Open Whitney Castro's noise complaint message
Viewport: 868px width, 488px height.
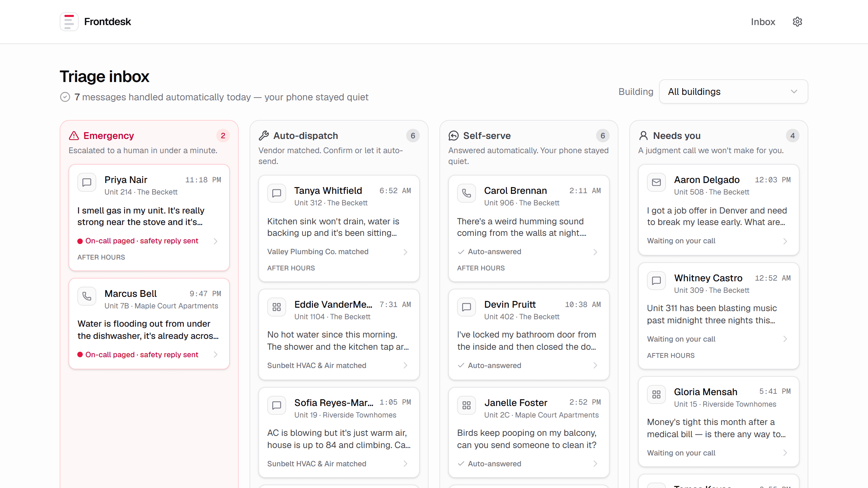712,314
